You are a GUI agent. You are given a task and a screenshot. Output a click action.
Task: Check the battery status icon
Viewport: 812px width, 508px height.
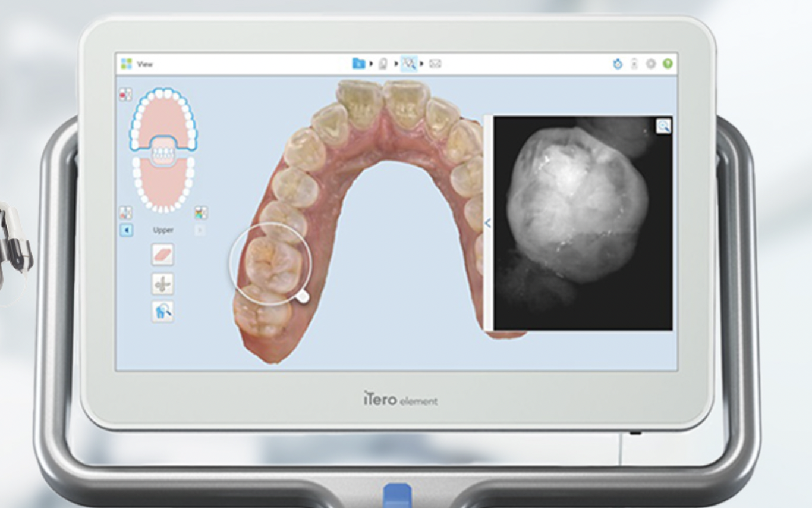[x=634, y=64]
